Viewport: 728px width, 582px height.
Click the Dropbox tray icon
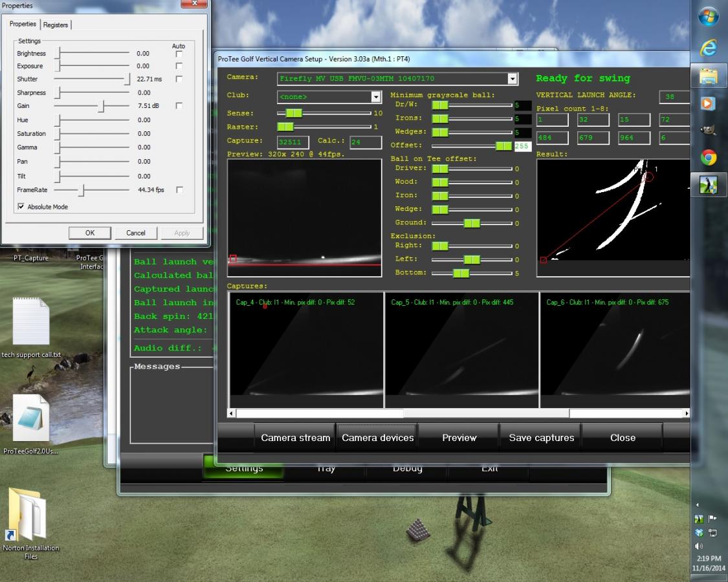coord(699,532)
